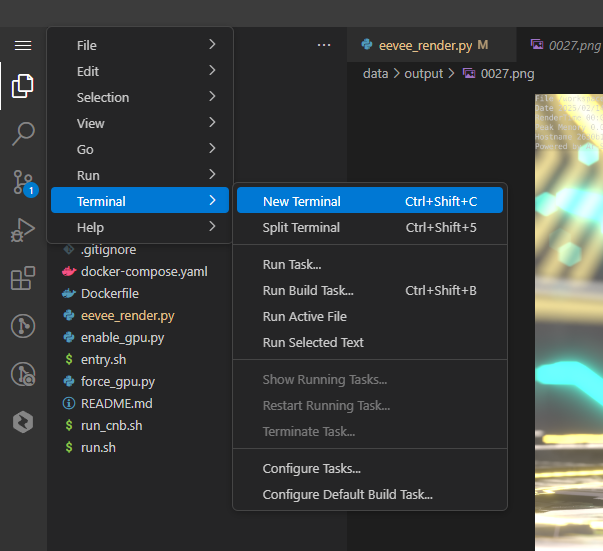Expand the File menu arrow
This screenshot has width=603, height=551.
click(212, 45)
